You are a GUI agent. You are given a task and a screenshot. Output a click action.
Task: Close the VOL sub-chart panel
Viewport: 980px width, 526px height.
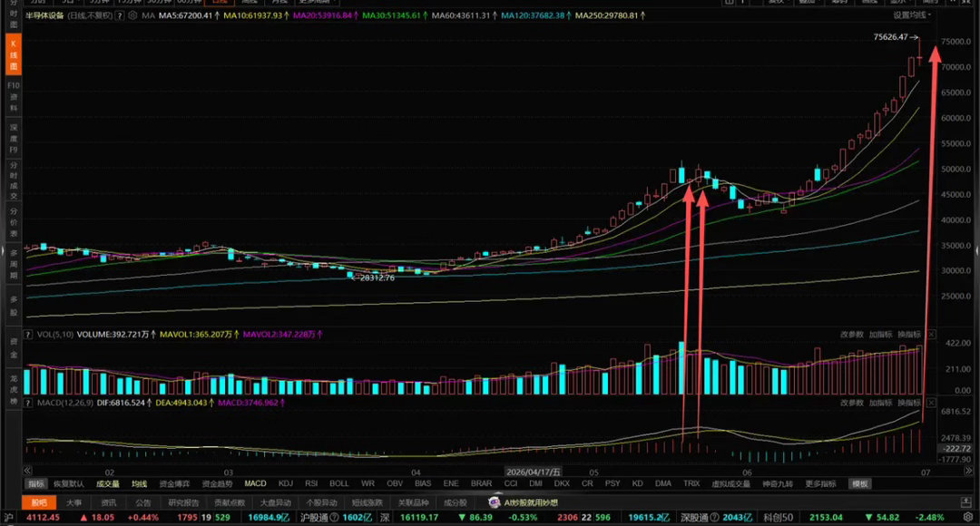pos(931,335)
